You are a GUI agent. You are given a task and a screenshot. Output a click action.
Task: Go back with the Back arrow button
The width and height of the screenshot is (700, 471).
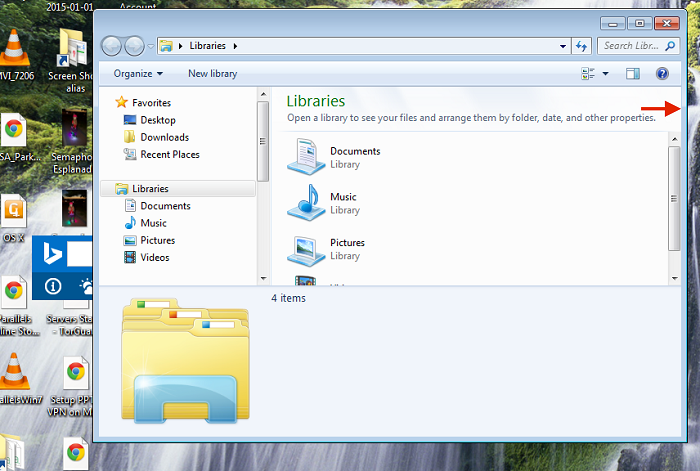click(x=112, y=46)
